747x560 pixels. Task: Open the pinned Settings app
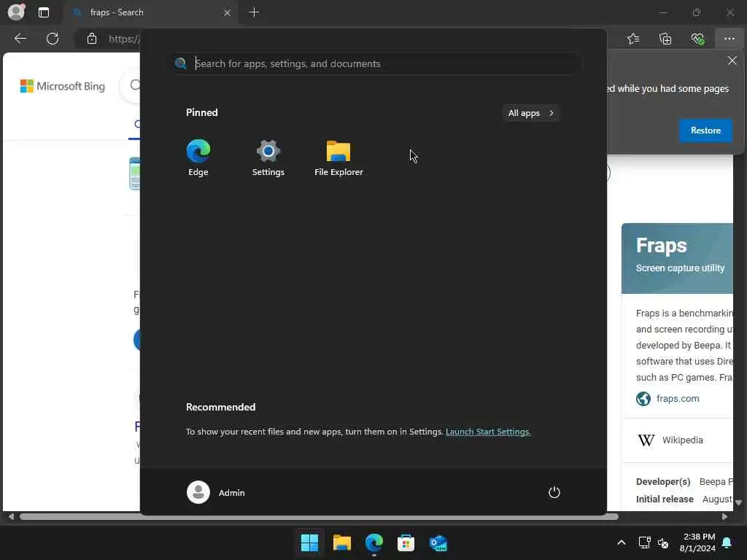point(268,157)
